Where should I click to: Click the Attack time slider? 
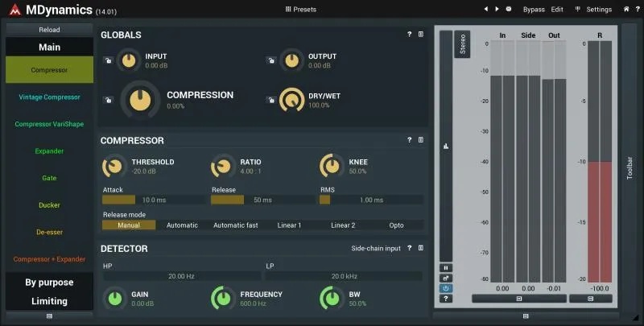point(154,200)
